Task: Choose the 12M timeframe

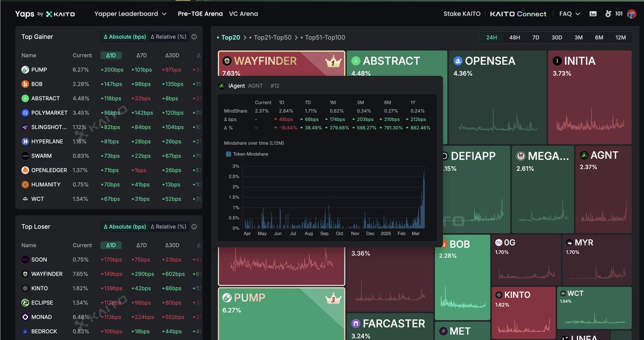Action: (620, 38)
